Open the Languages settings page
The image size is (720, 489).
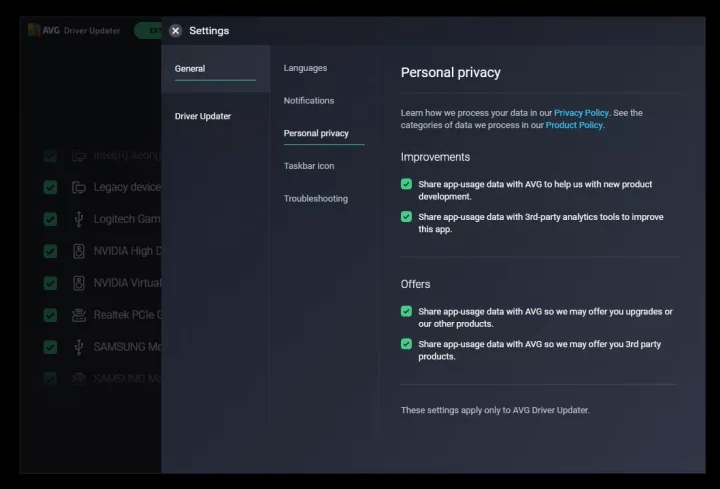click(x=305, y=68)
